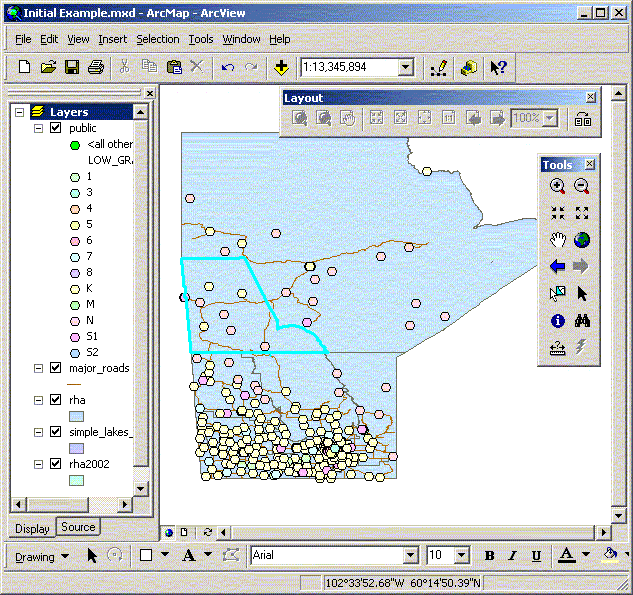Select the Pan hand tool
This screenshot has height=595, width=633.
tap(557, 240)
